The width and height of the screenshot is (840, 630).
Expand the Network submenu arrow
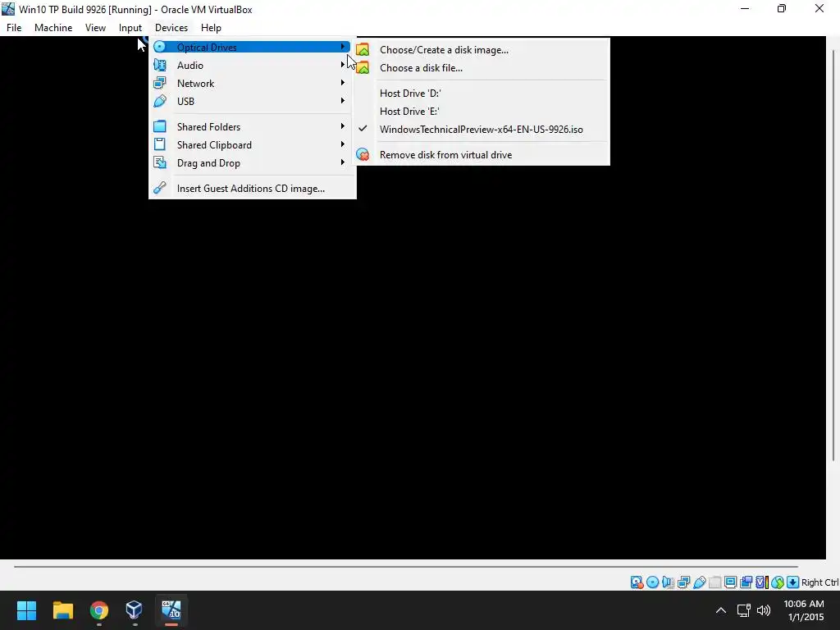343,83
